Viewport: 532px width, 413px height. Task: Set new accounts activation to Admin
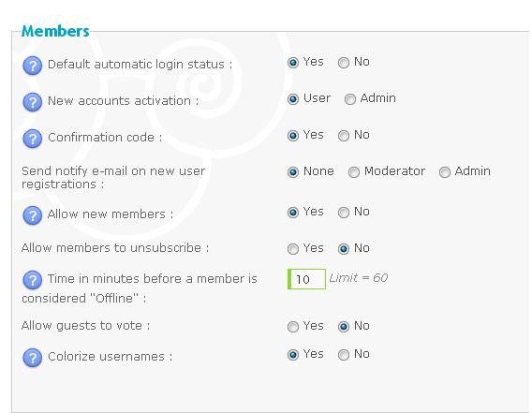click(x=350, y=99)
